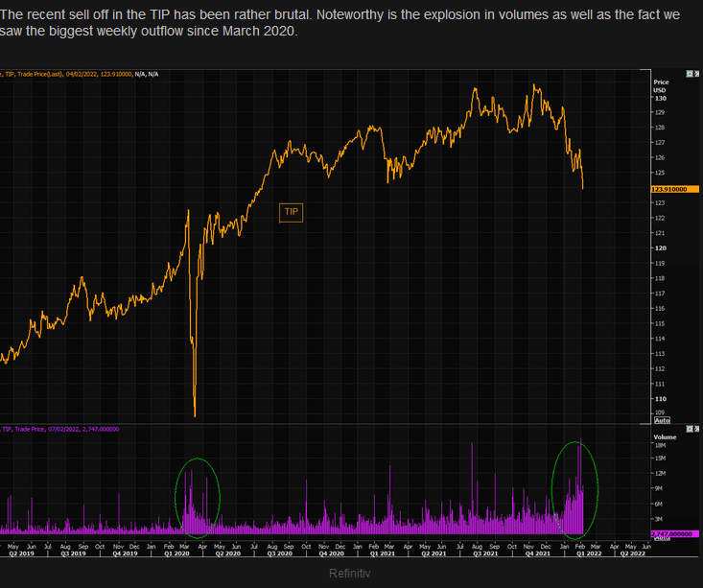
Task: Click the Refinitiv source caption
Action: (x=350, y=573)
